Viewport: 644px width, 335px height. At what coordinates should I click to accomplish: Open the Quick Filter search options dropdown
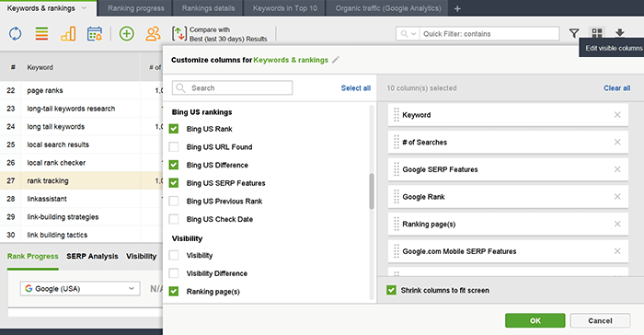coord(408,34)
